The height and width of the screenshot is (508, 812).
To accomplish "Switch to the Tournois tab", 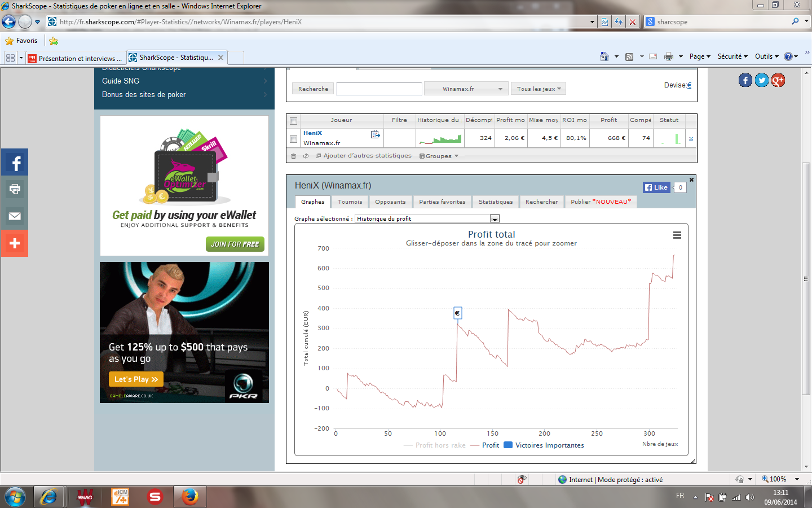I will (350, 202).
